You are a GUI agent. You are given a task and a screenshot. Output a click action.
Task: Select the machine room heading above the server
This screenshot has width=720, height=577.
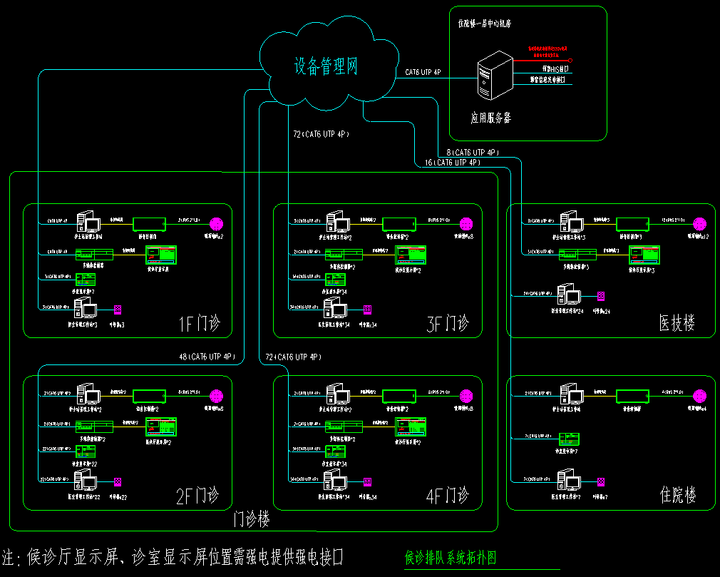pos(484,23)
